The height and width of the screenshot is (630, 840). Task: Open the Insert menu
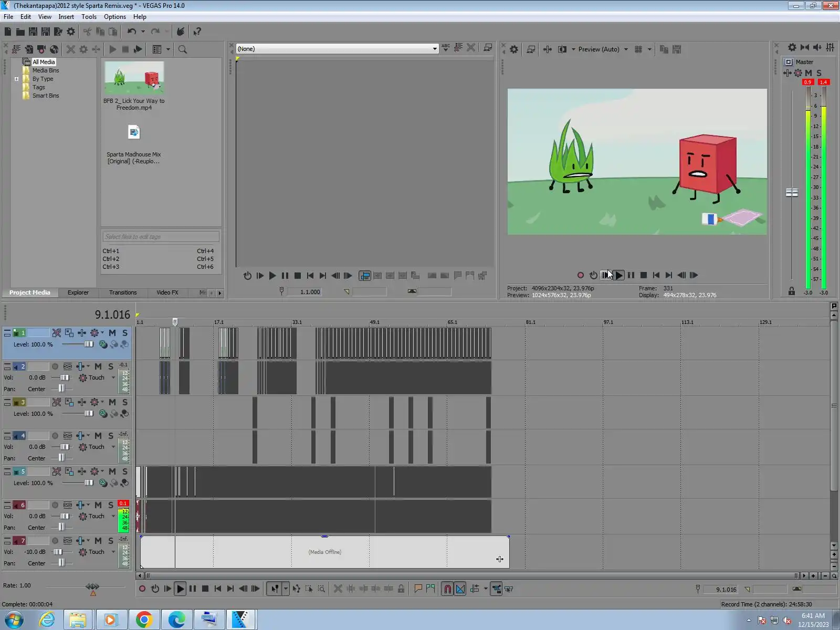(x=66, y=17)
